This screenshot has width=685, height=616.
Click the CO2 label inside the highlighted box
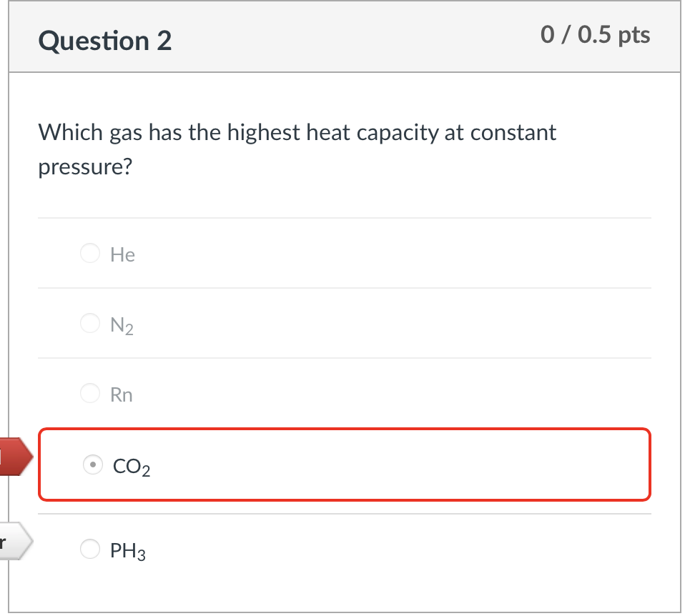click(x=131, y=466)
